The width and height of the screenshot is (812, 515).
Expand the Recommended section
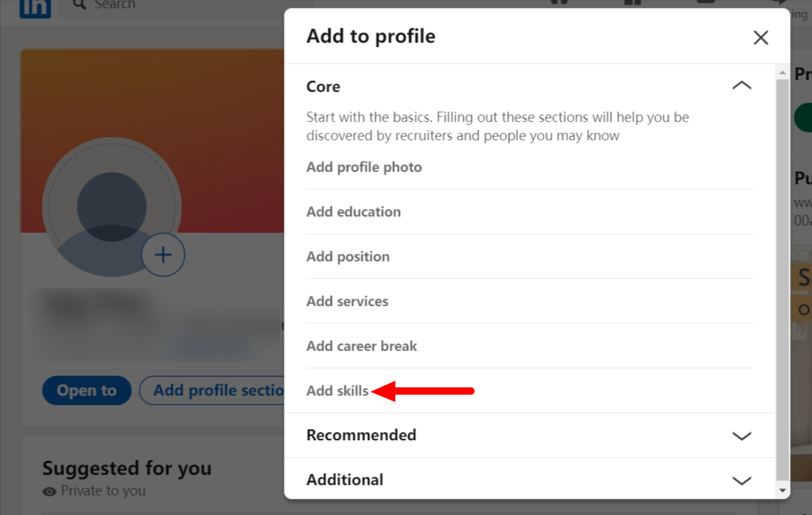742,436
